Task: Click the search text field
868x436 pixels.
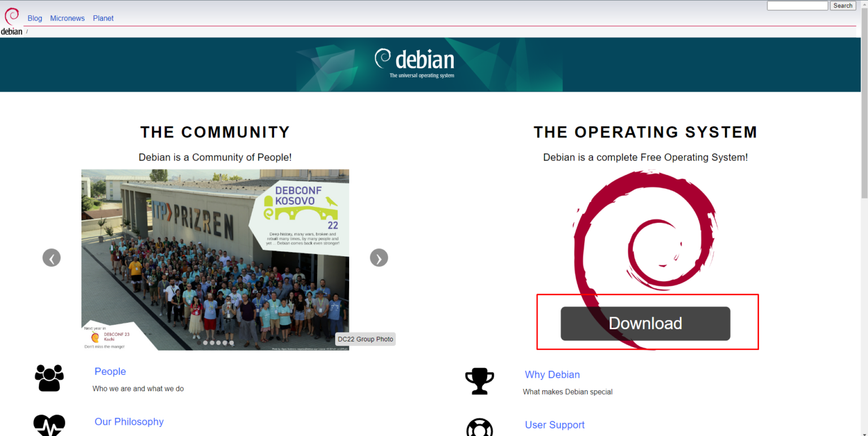Action: 797,6
